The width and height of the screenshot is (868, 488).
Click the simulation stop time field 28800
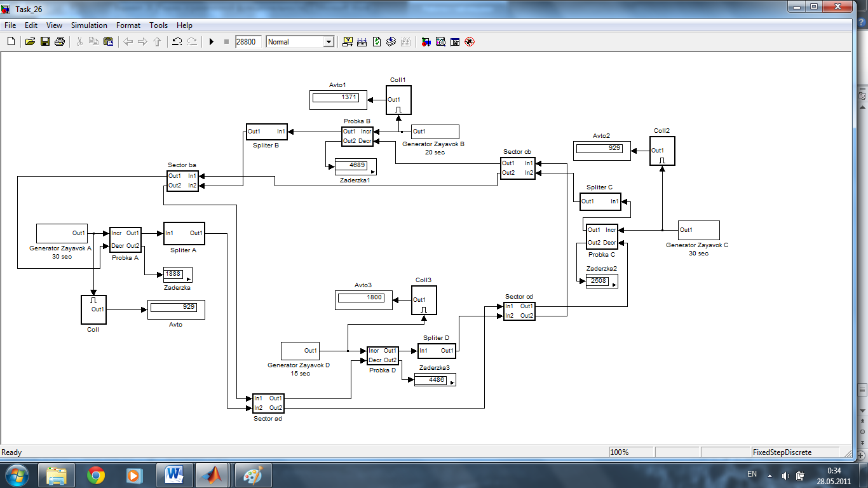point(248,42)
